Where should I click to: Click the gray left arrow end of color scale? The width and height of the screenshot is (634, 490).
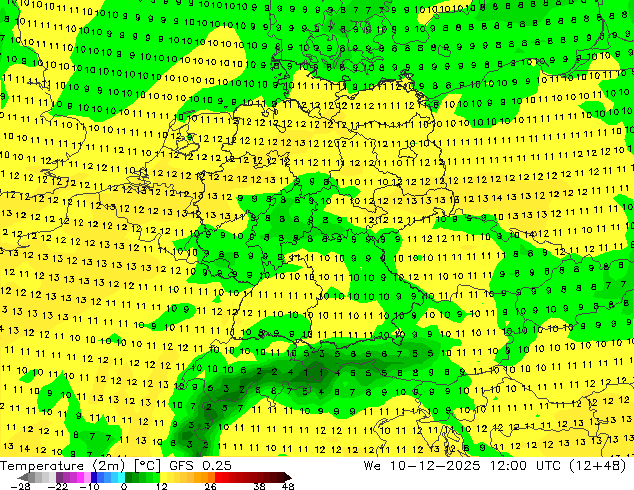click(x=23, y=477)
